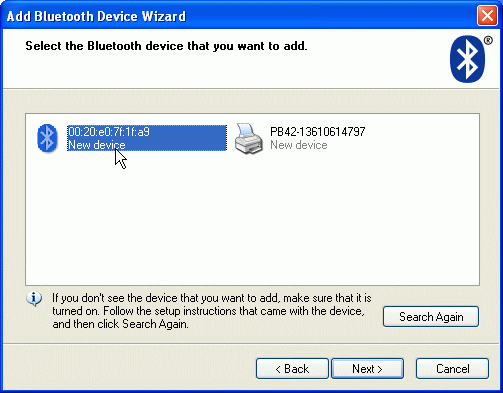Click the hint text mentioning setup instructions
The image size is (503, 393).
[x=211, y=311]
